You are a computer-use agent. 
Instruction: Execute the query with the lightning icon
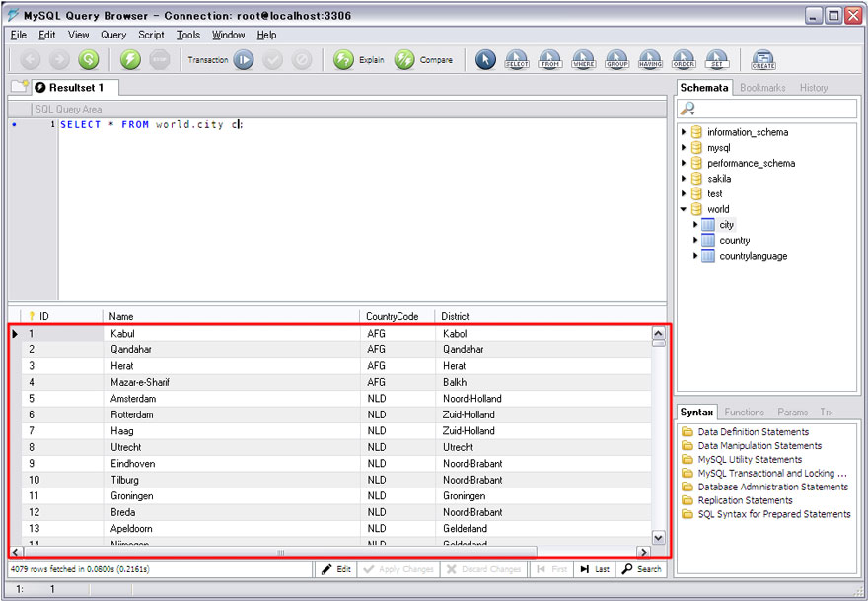(130, 59)
